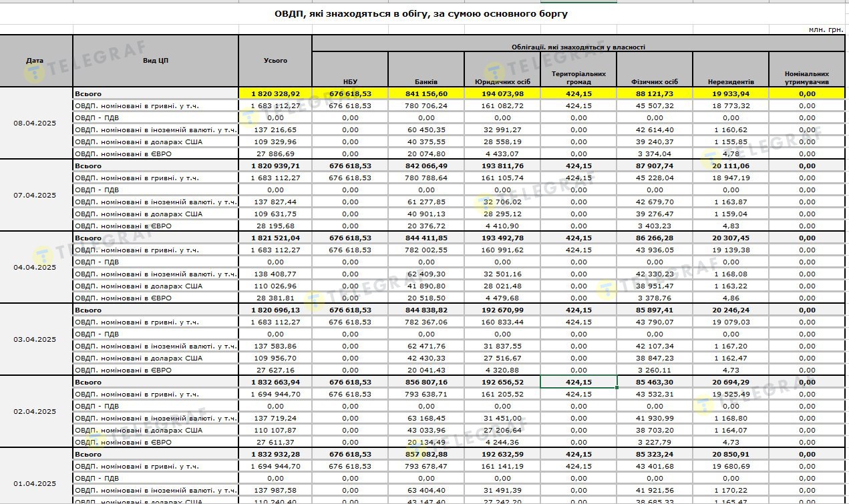Select the 'Дата' column header
Viewport: 849px width, 504px height.
click(x=36, y=61)
